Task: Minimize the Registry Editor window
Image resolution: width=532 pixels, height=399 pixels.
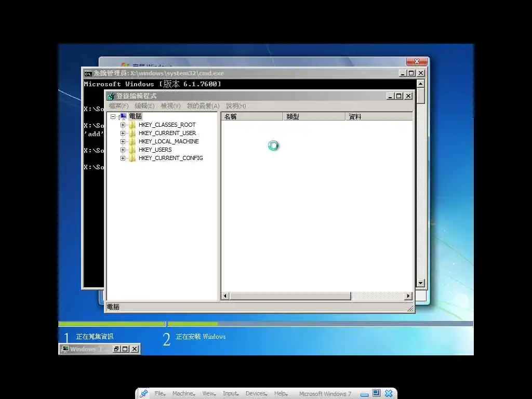Action: (x=390, y=96)
